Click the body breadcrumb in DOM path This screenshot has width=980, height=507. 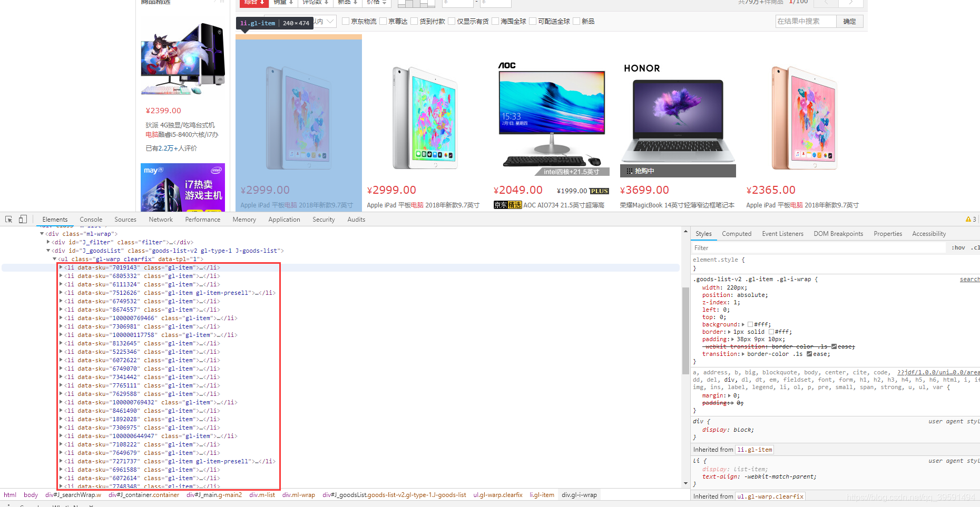tap(31, 495)
